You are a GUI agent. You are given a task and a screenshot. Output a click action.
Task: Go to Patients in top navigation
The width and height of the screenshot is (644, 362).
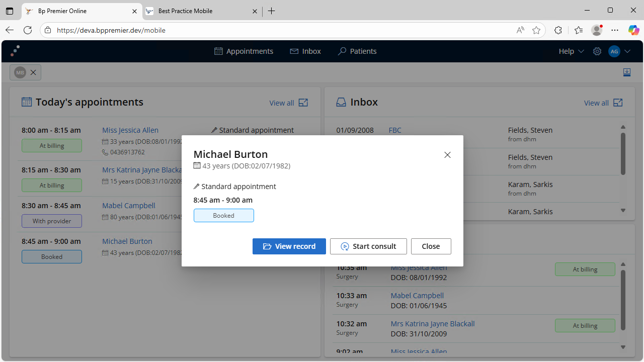tap(357, 51)
